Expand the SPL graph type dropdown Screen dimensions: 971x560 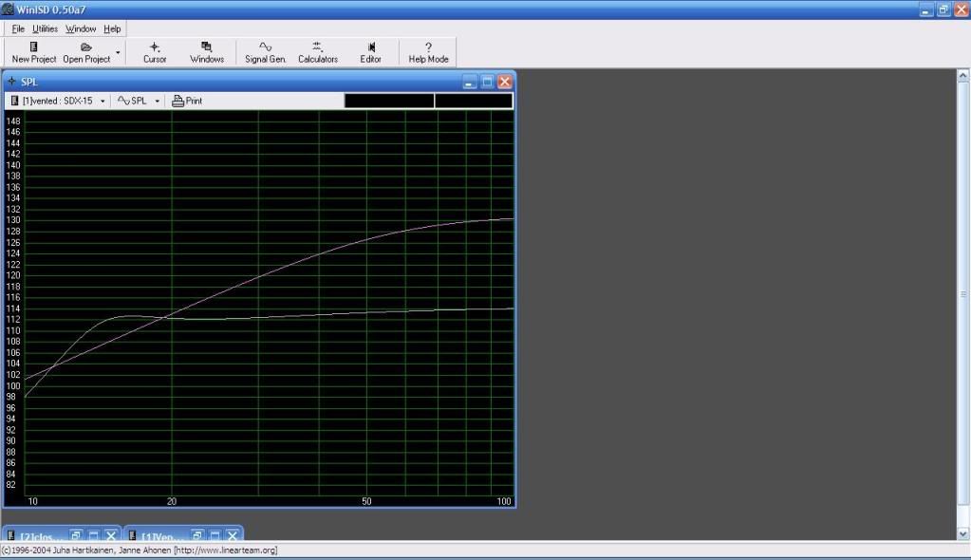138,101
